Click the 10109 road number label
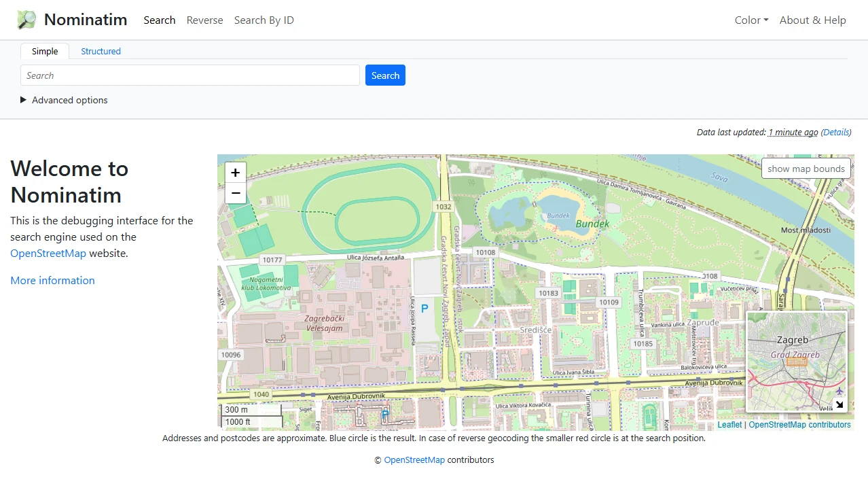This screenshot has height=503, width=868. [x=609, y=302]
